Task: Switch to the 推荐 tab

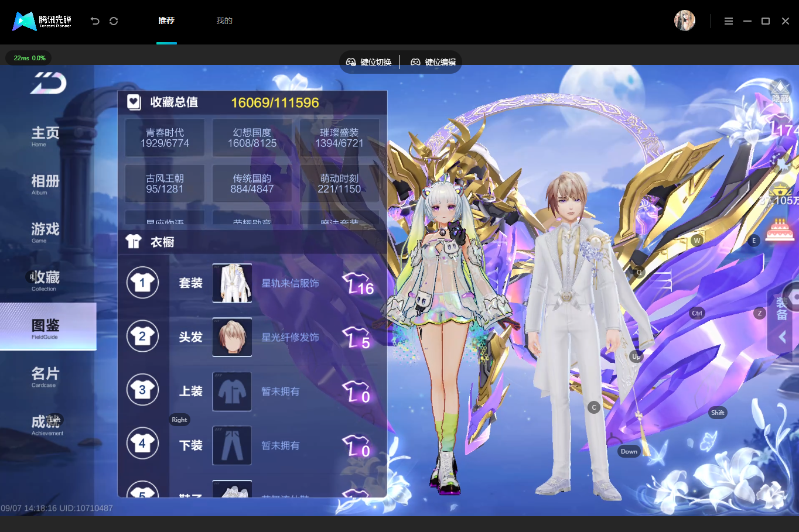Action: (166, 20)
